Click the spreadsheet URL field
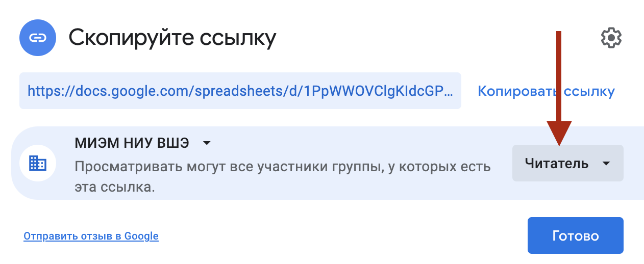The width and height of the screenshot is (644, 264). (x=240, y=91)
